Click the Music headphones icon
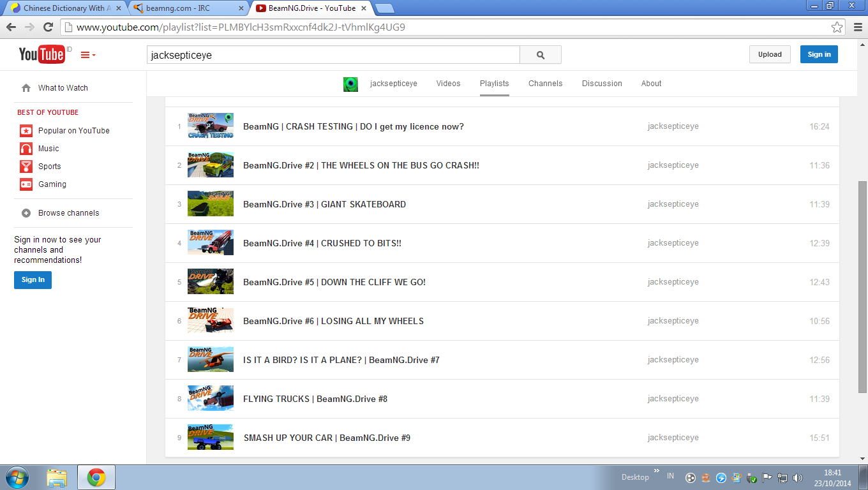 click(26, 149)
